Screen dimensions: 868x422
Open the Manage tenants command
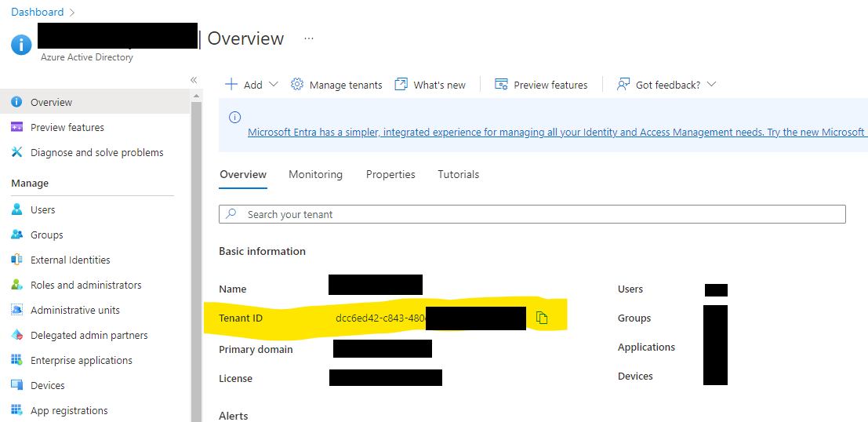[336, 85]
